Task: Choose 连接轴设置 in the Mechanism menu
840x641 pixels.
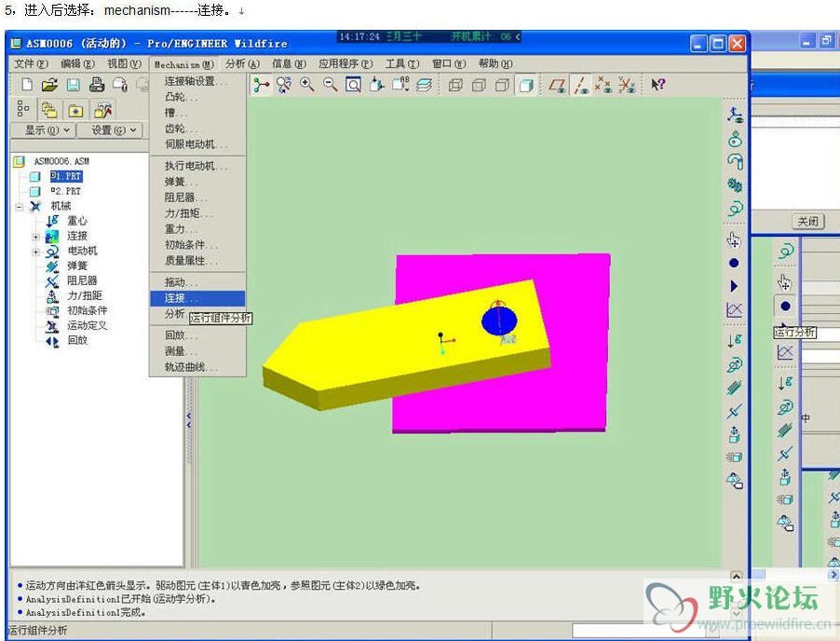Action: tap(197, 81)
